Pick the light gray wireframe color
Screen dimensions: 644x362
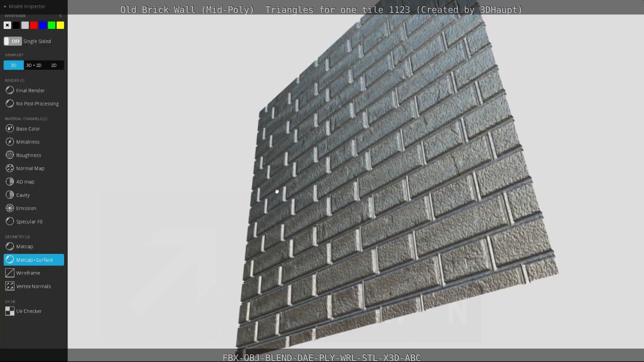25,25
